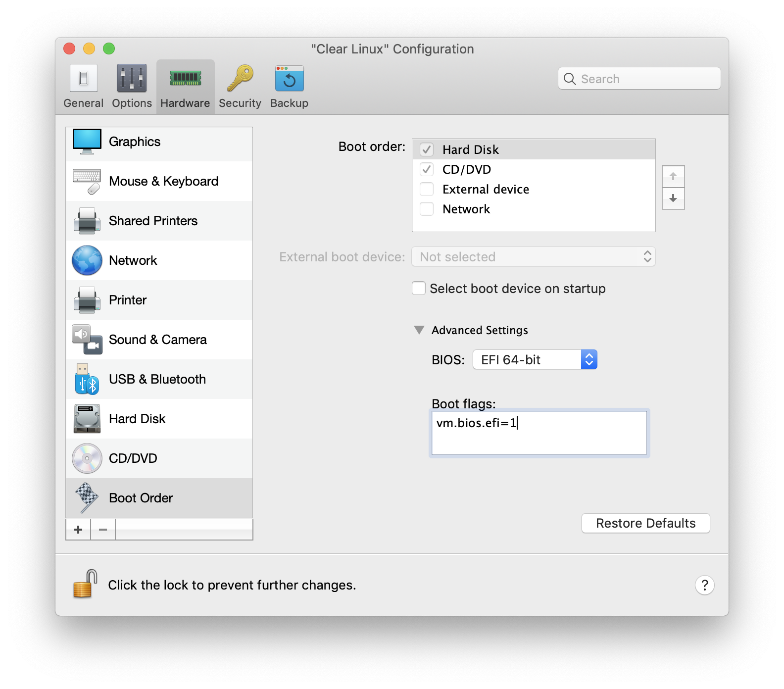Remove device with minus button
The height and width of the screenshot is (689, 784).
[103, 530]
